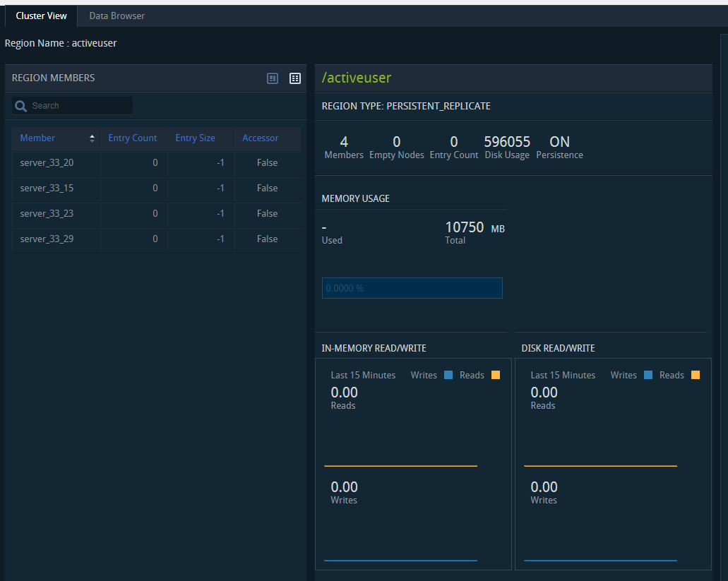Open member server_33_20 row
This screenshot has width=728, height=581.
[47, 163]
